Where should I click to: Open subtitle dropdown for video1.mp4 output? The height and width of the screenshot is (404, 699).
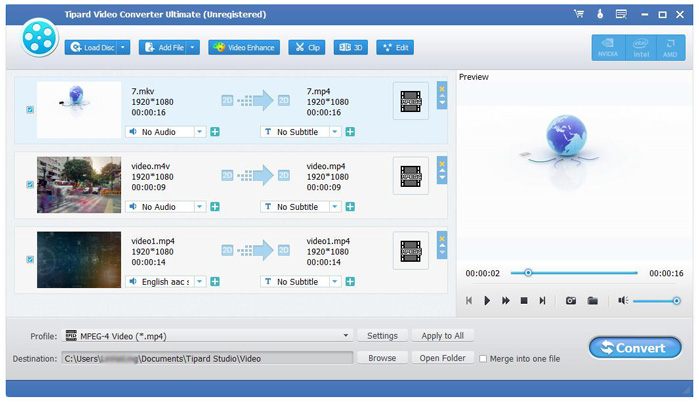(335, 282)
